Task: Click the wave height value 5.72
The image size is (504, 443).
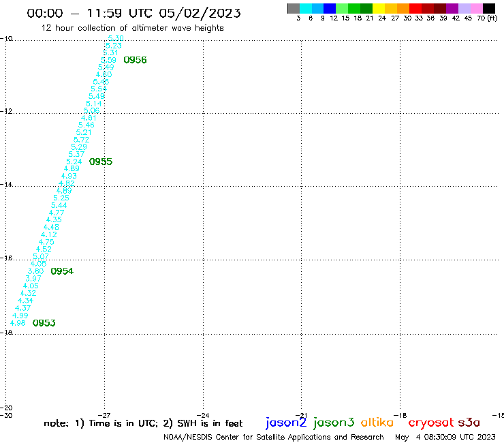Action: point(81,140)
